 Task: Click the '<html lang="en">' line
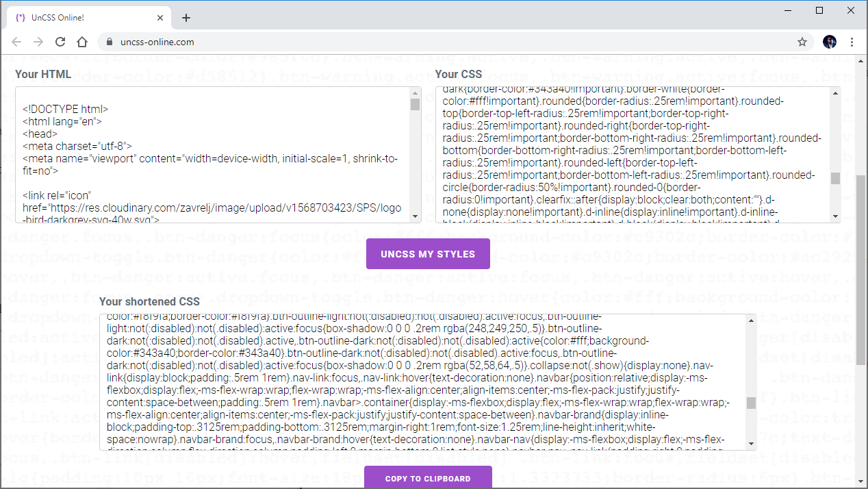tap(62, 121)
